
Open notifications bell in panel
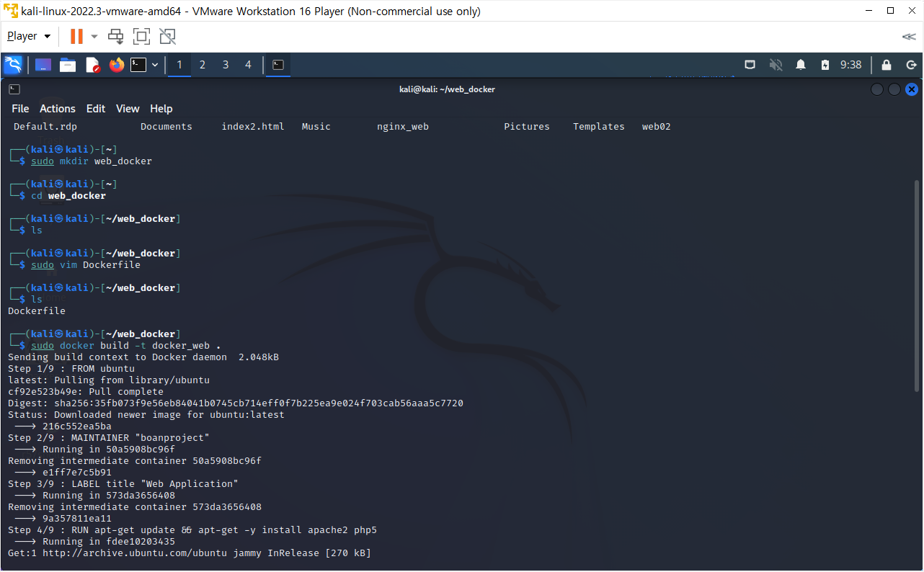point(801,65)
